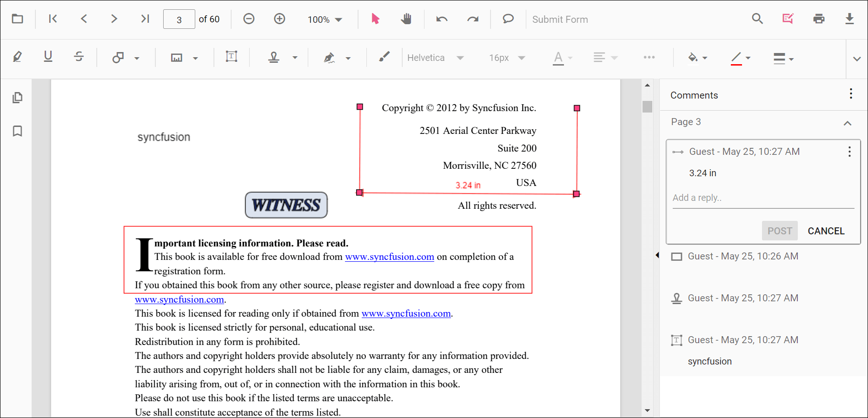Expand the measurement tool dropdown arrow

[195, 58]
